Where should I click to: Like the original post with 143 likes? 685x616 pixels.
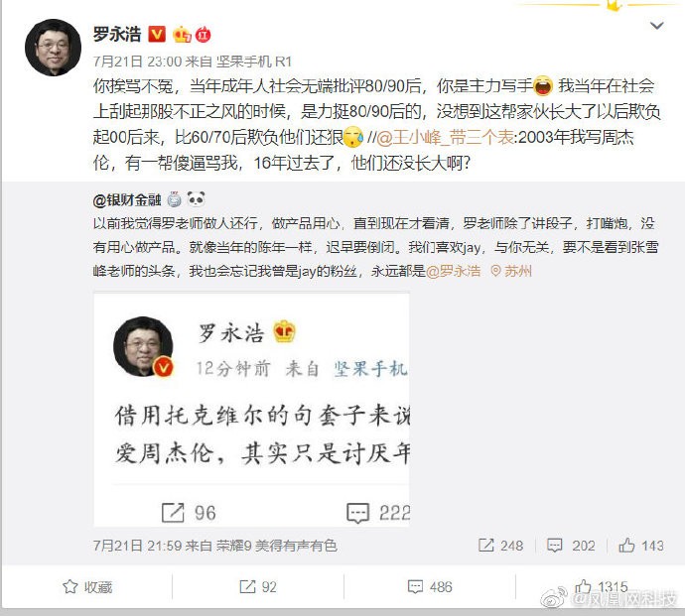pos(641,546)
